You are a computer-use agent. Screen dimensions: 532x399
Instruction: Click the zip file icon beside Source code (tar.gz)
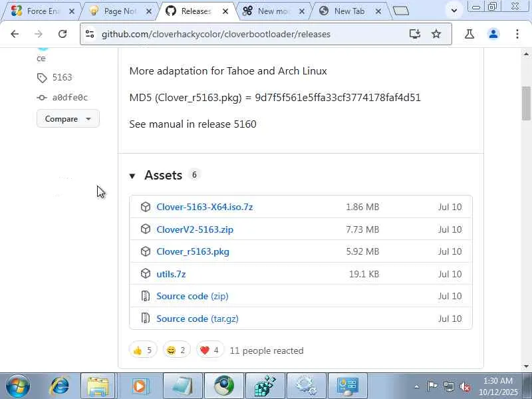(146, 319)
